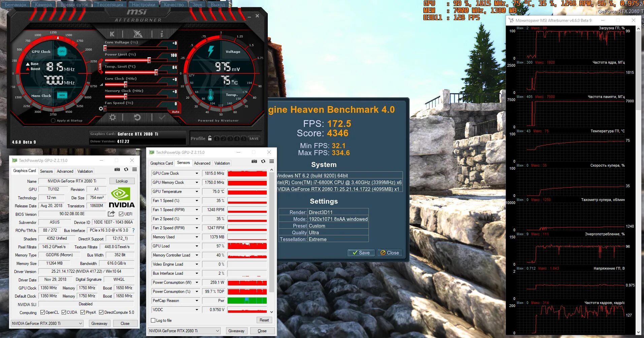Expand GPU Core Clock sensor dropdown
Image resolution: width=644 pixels, height=338 pixels.
click(197, 173)
